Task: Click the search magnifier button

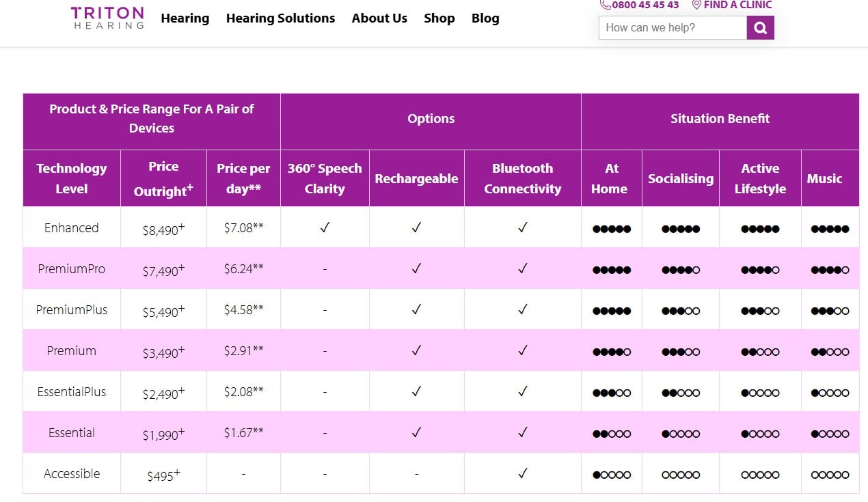Action: pos(761,28)
